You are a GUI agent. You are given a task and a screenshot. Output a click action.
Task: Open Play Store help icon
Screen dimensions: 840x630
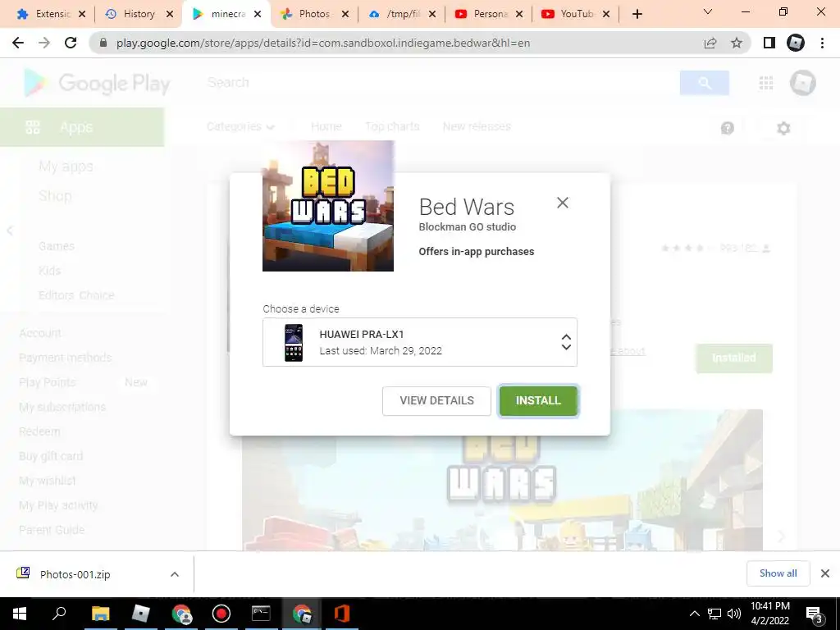click(727, 128)
